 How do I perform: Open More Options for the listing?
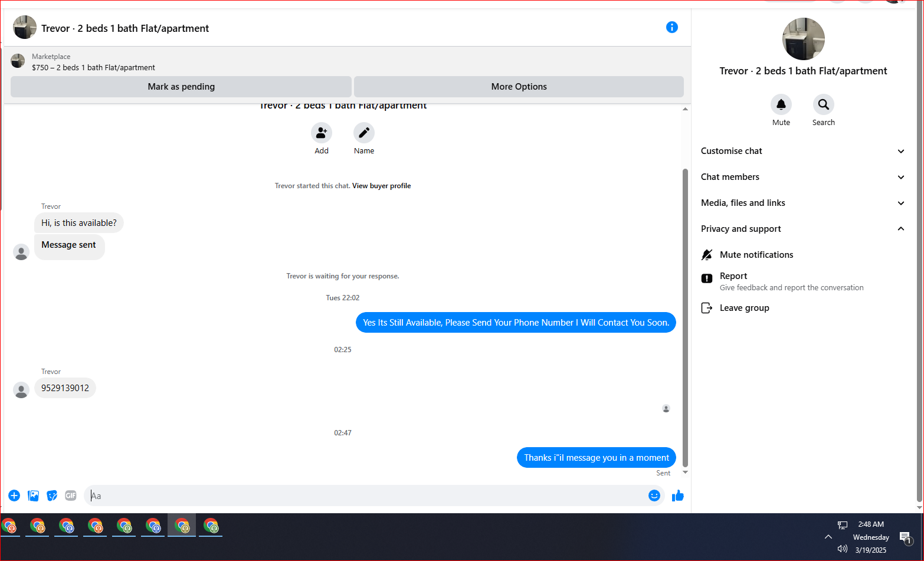pos(519,87)
